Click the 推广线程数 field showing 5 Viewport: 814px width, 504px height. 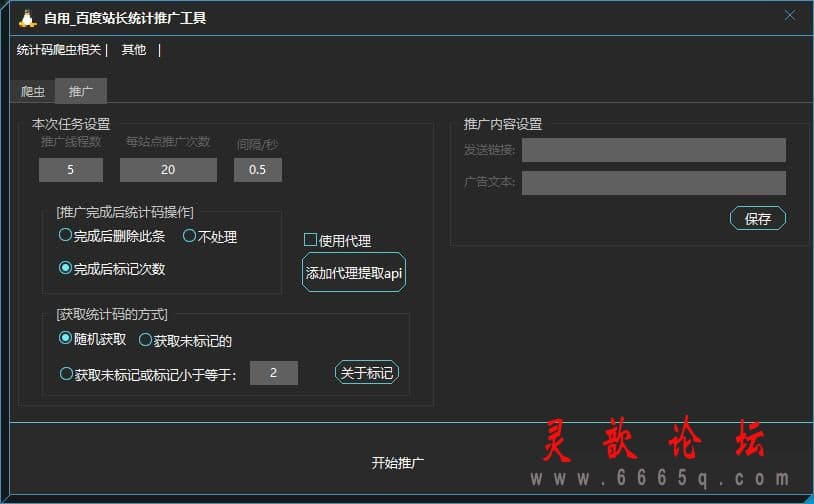[71, 170]
